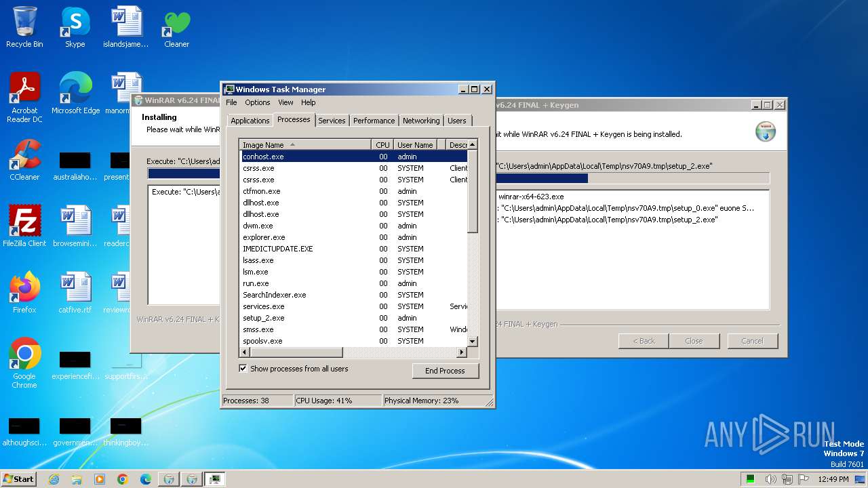Open catfive.rtf document icon
The image size is (868, 488).
point(75,293)
